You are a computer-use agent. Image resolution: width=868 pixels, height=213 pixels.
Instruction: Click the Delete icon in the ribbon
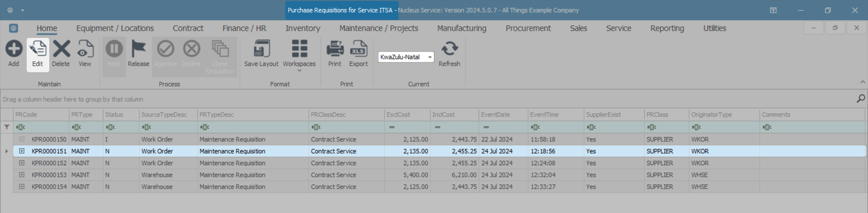[61, 49]
